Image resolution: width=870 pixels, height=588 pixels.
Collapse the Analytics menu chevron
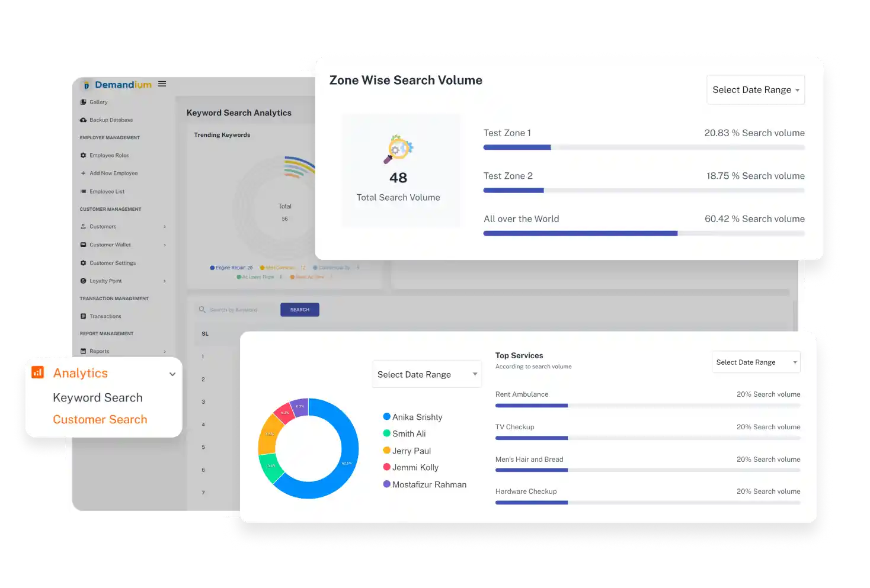pos(172,374)
